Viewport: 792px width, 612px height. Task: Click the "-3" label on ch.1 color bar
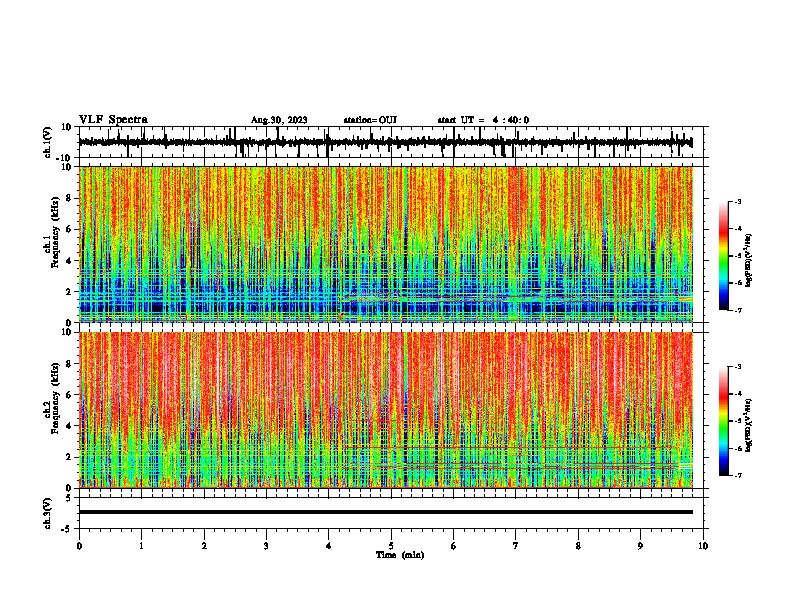pyautogui.click(x=737, y=201)
